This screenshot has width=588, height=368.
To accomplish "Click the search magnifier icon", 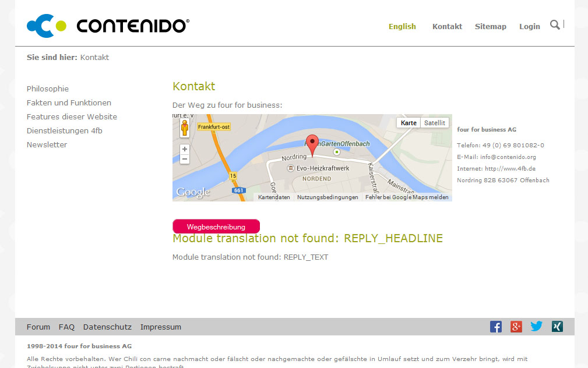I will tap(555, 24).
